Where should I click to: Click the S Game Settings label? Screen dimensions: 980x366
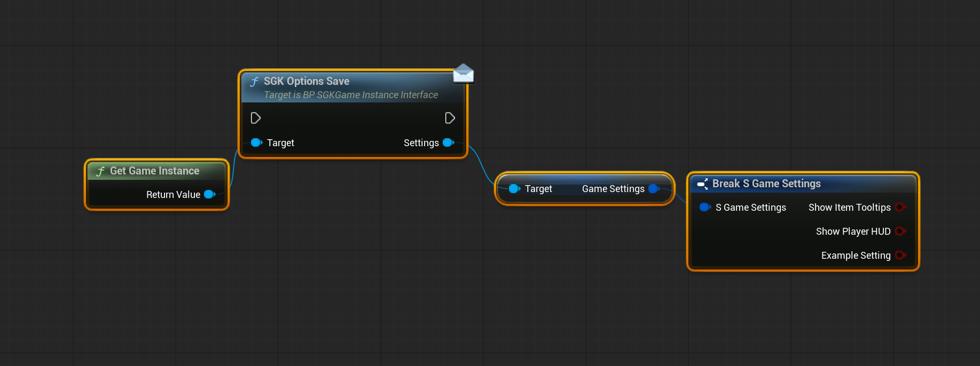point(751,208)
